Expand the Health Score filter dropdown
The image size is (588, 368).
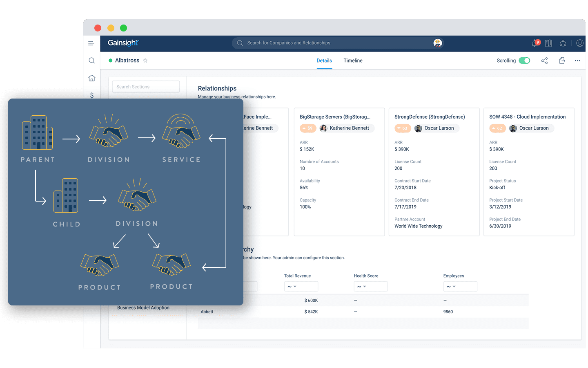[370, 287]
